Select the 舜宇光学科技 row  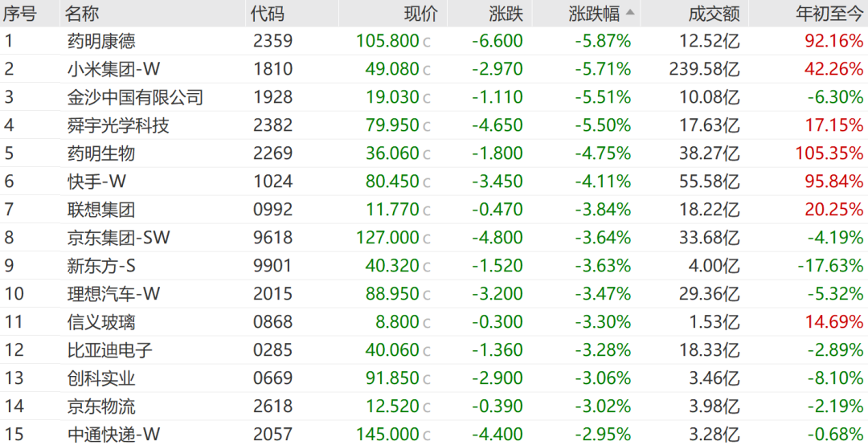(x=118, y=125)
